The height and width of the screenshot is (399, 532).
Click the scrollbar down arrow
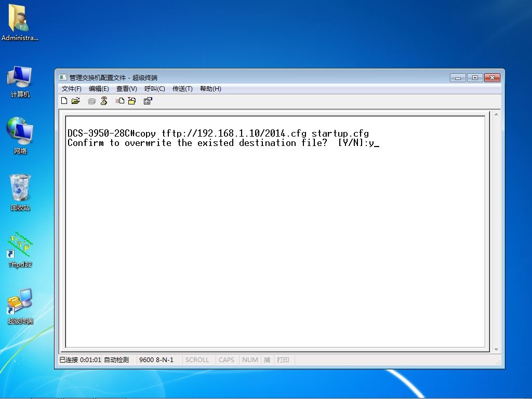(x=496, y=350)
